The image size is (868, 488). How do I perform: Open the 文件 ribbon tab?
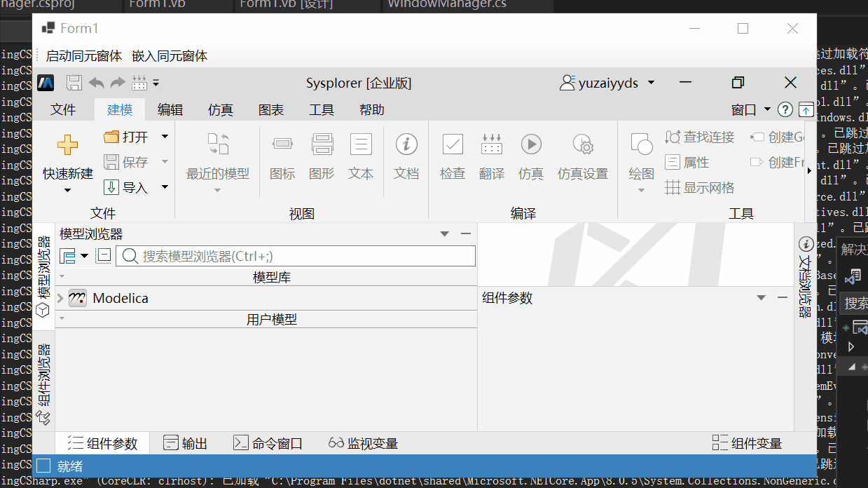pyautogui.click(x=63, y=110)
